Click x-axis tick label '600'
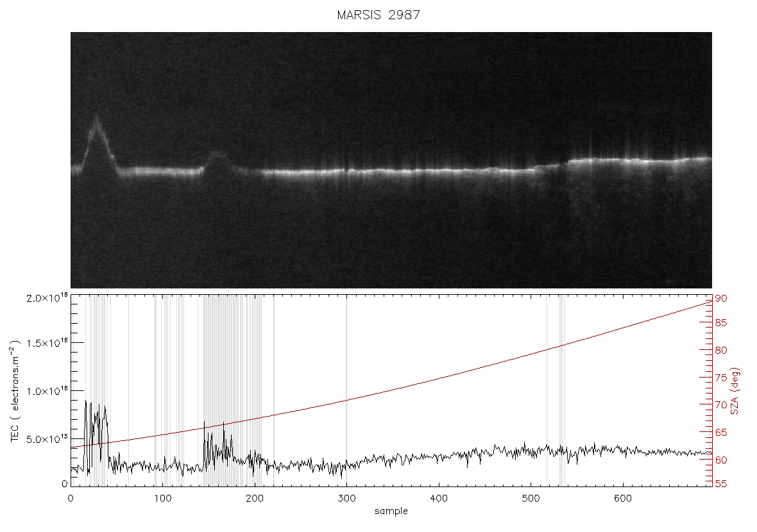This screenshot has width=757, height=532. (x=622, y=499)
